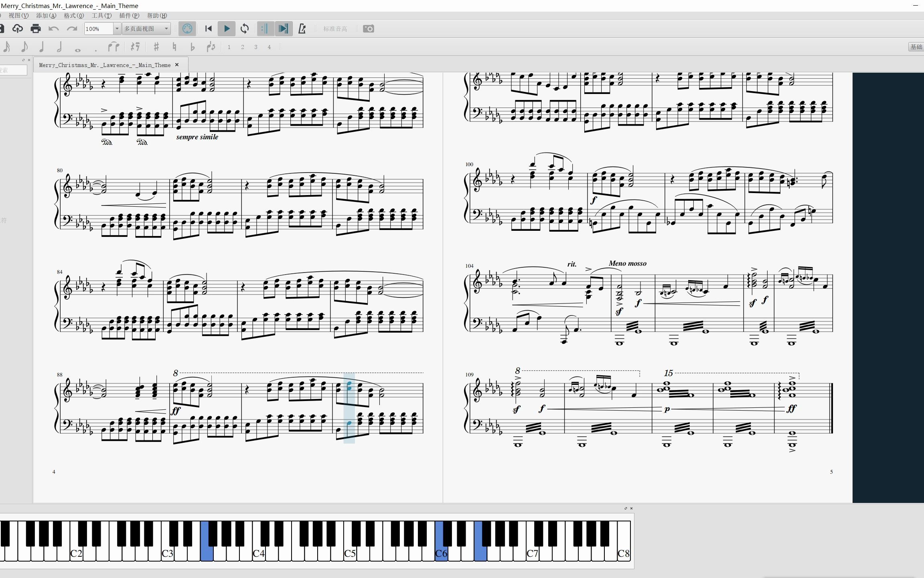This screenshot has width=924, height=578.
Task: Select voice 2
Action: [243, 47]
